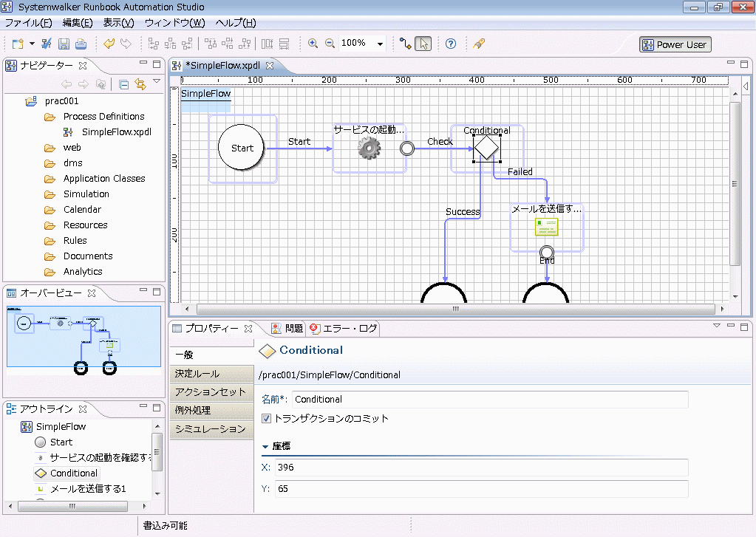
Task: Toggle the トランザクションのコミット checkbox
Action: (x=266, y=418)
